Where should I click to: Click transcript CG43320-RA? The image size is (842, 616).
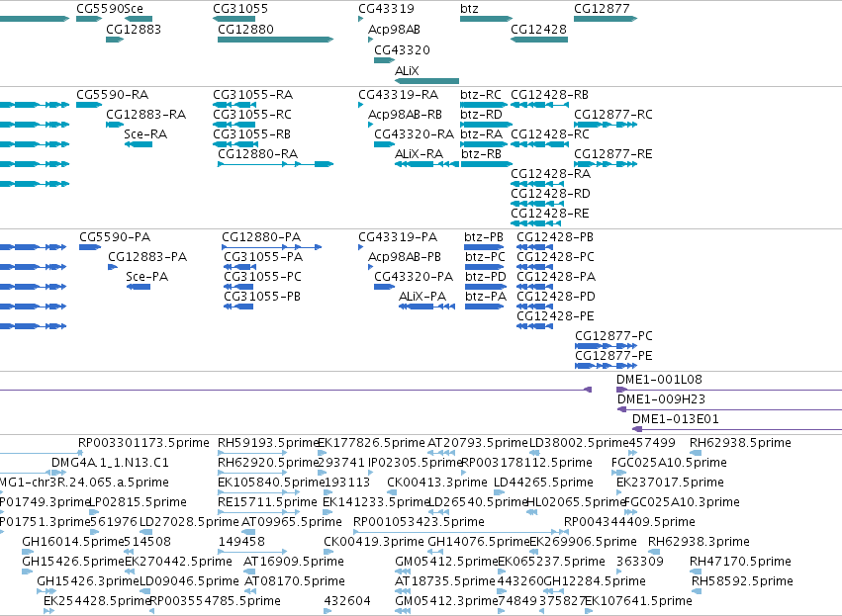tap(414, 134)
